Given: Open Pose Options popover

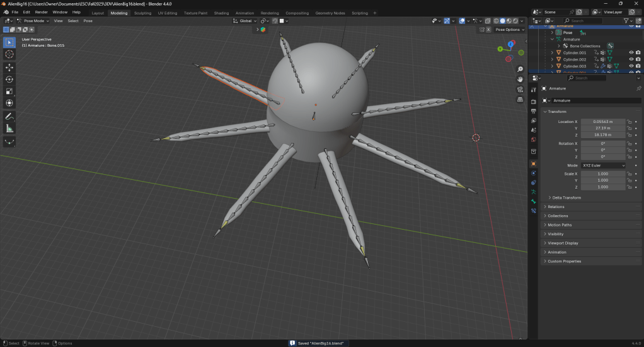Looking at the screenshot, I should click(x=509, y=30).
